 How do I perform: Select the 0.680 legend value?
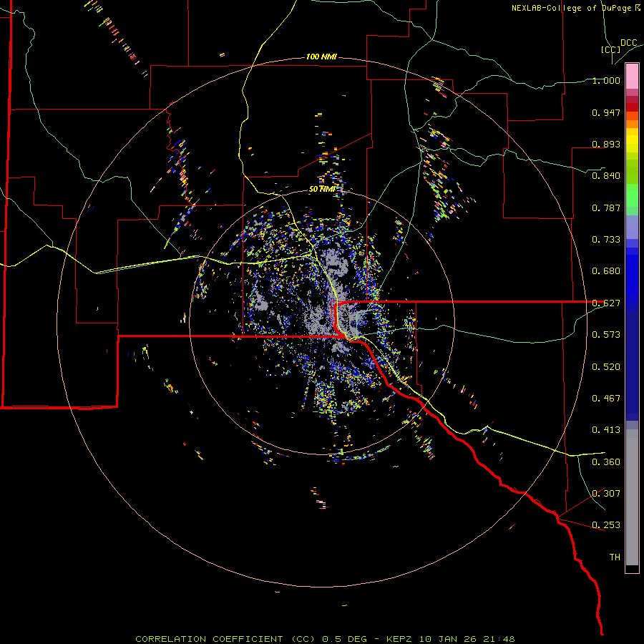pyautogui.click(x=606, y=271)
